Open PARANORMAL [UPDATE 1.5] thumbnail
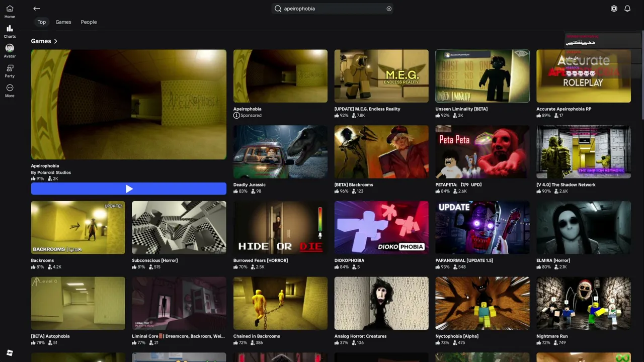Image resolution: width=644 pixels, height=362 pixels. point(482,228)
